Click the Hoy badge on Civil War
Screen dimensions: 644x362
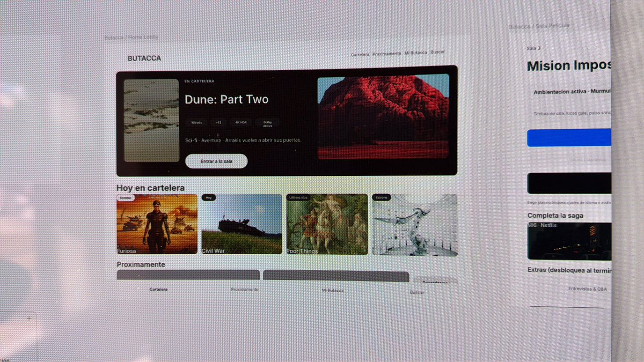[209, 198]
